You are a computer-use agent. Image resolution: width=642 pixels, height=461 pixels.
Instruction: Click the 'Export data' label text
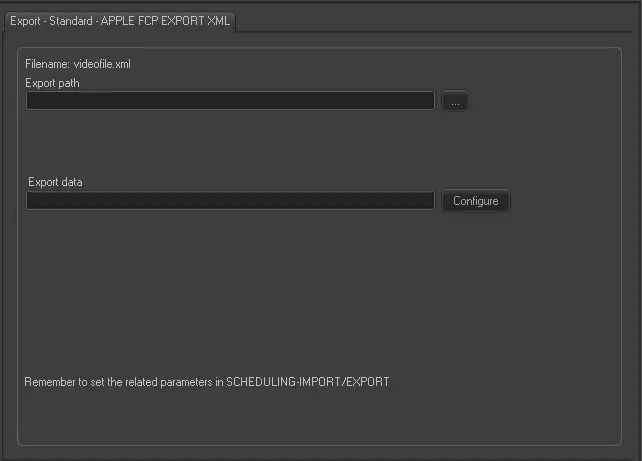[x=55, y=182]
